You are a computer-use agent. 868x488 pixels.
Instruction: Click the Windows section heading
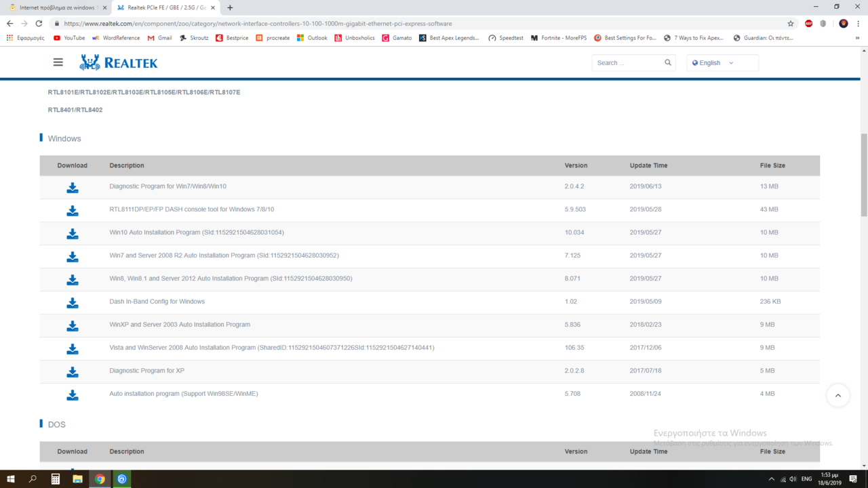point(64,138)
